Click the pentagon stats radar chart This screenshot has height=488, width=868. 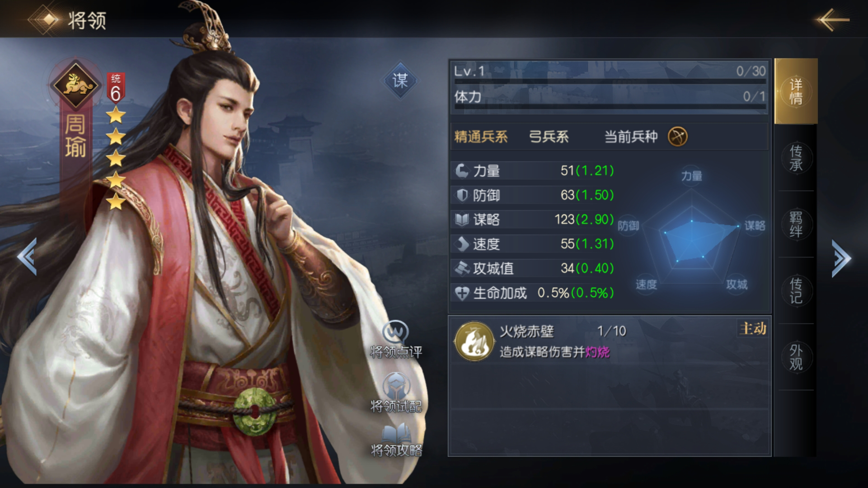click(691, 229)
